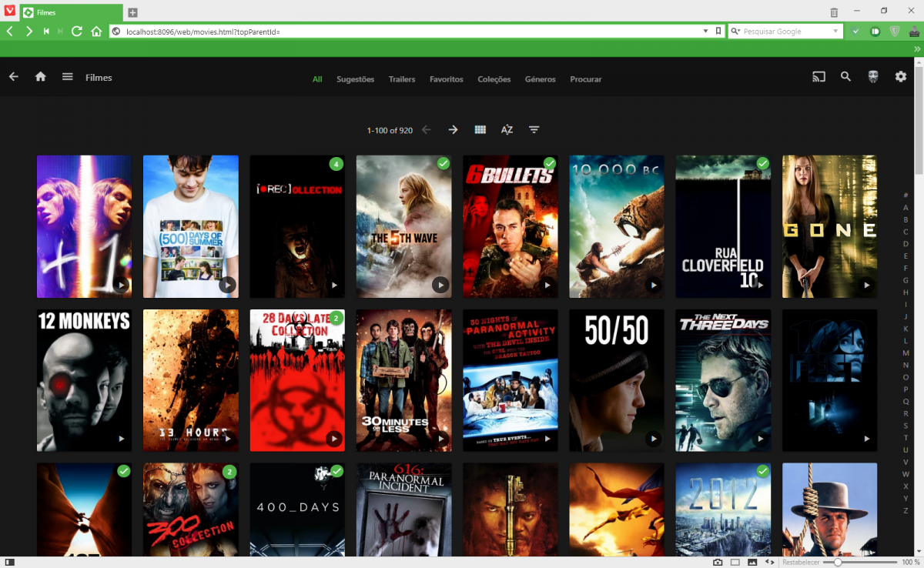Image resolution: width=924 pixels, height=568 pixels.
Task: Toggle image loading in status bar
Action: [752, 563]
